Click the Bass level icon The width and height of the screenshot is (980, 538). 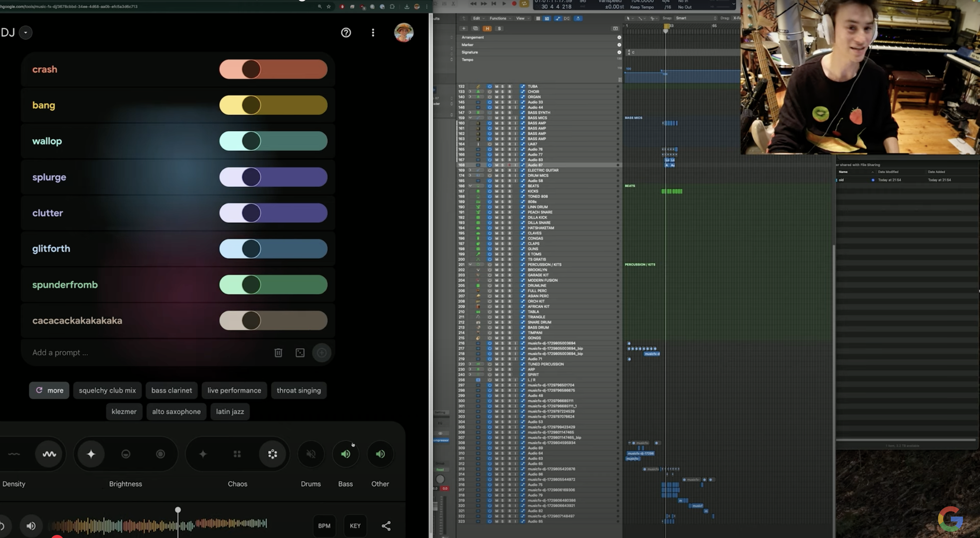pos(346,453)
